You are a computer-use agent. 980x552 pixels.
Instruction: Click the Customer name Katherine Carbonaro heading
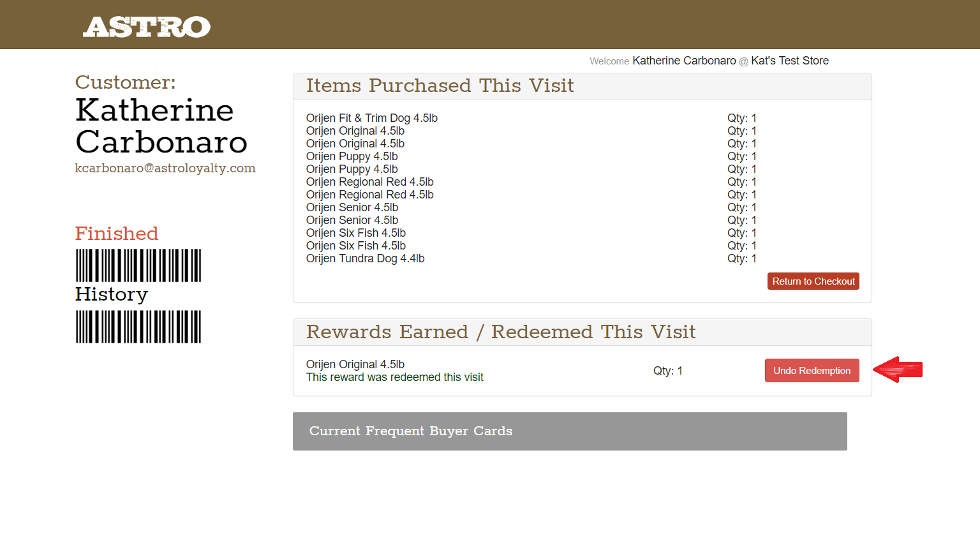point(161,126)
